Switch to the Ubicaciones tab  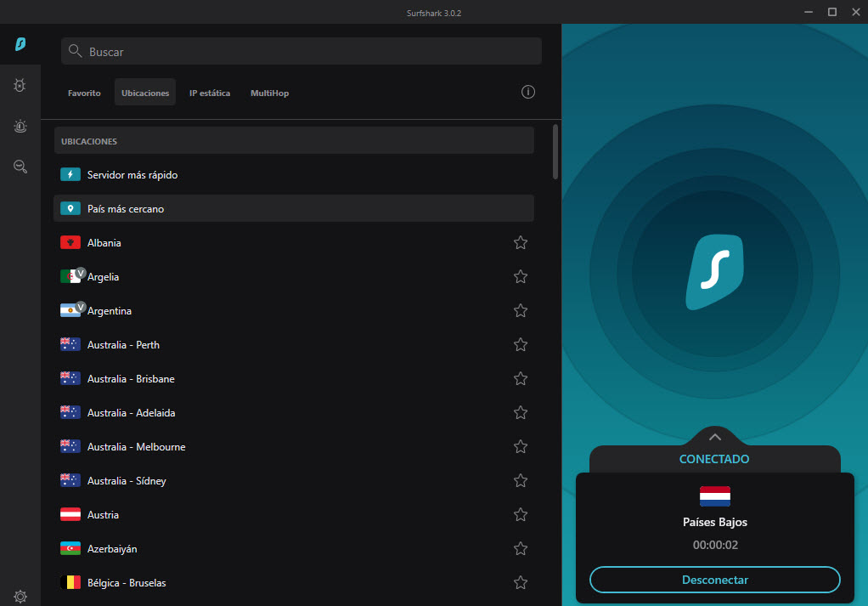coord(145,93)
